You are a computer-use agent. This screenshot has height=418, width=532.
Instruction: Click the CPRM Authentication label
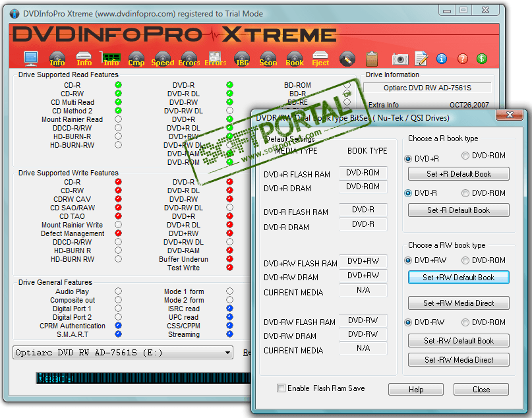click(73, 326)
